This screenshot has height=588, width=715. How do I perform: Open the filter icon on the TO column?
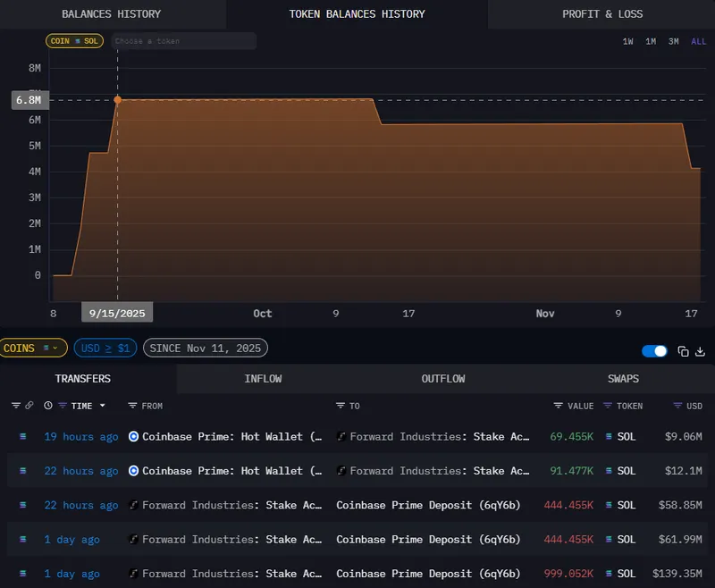[341, 406]
